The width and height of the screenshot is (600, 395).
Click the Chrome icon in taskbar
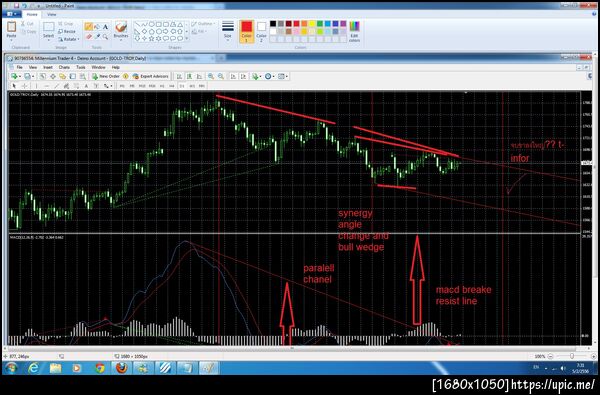100,368
